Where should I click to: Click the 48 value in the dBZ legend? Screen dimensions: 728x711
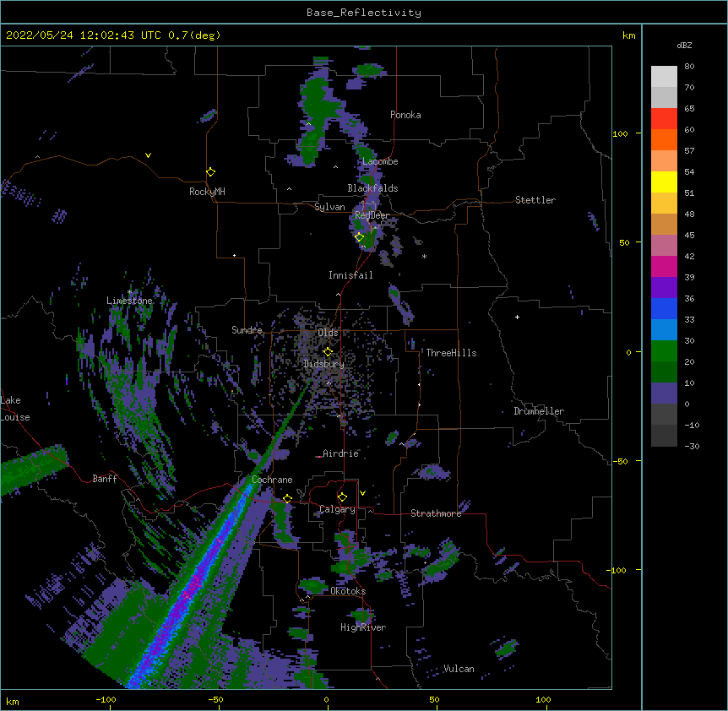click(689, 214)
